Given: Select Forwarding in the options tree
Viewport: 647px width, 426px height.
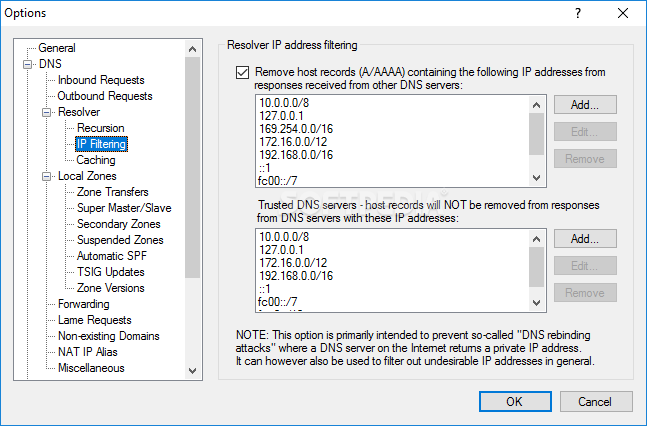Looking at the screenshot, I should tap(84, 304).
